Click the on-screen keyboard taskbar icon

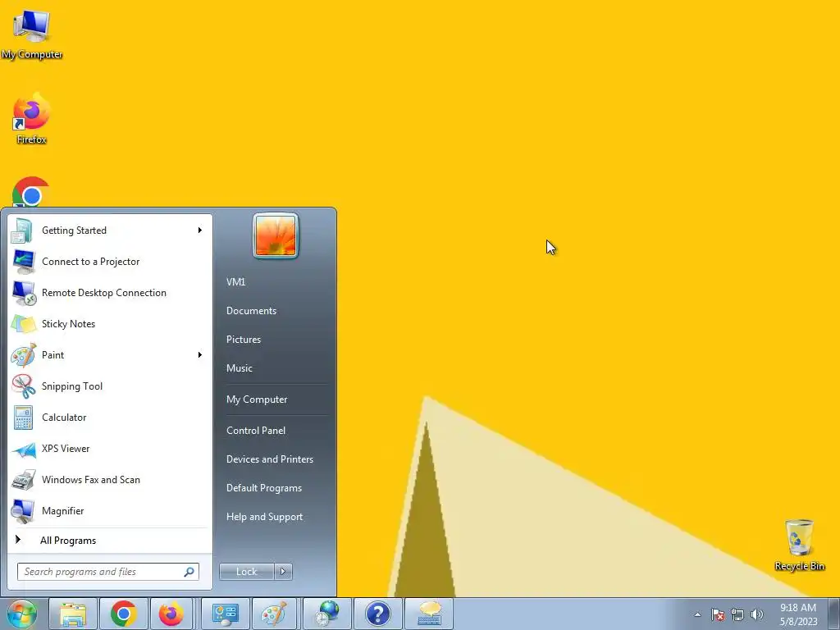(x=429, y=614)
